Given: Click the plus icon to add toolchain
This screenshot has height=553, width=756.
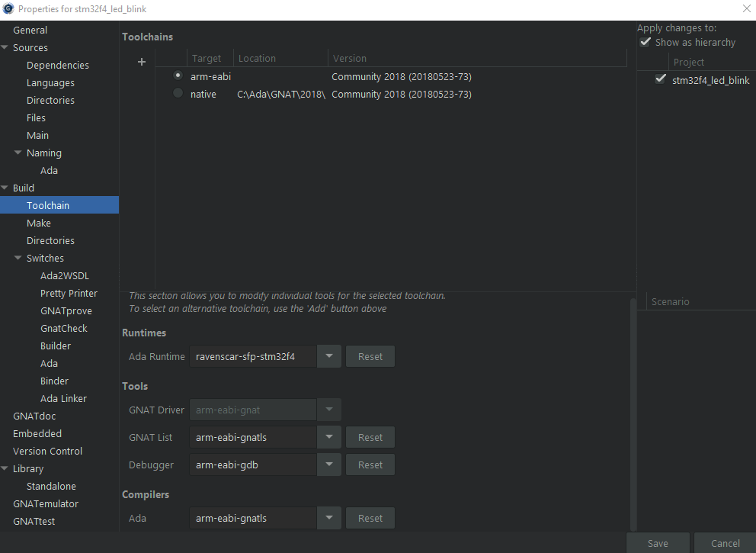Looking at the screenshot, I should pyautogui.click(x=141, y=63).
